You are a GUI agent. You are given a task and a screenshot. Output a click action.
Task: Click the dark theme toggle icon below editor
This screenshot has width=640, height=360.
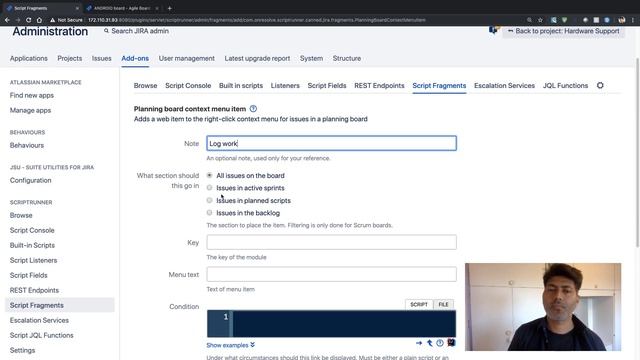pos(451,342)
